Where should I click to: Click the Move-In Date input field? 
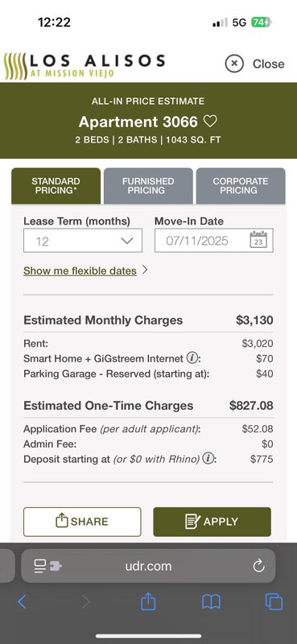tap(213, 240)
